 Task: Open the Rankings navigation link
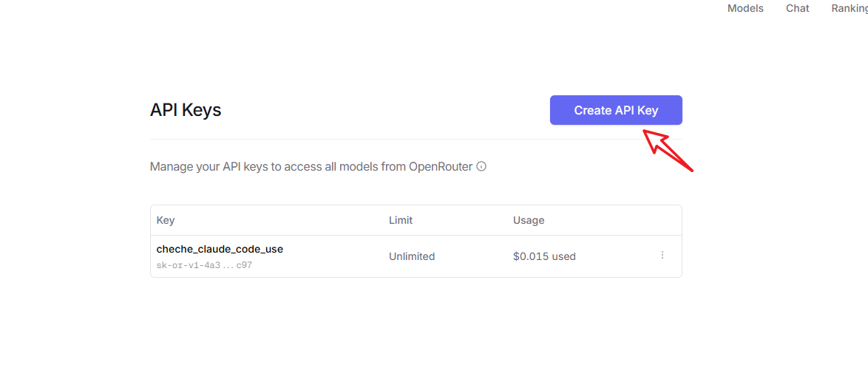[x=850, y=8]
